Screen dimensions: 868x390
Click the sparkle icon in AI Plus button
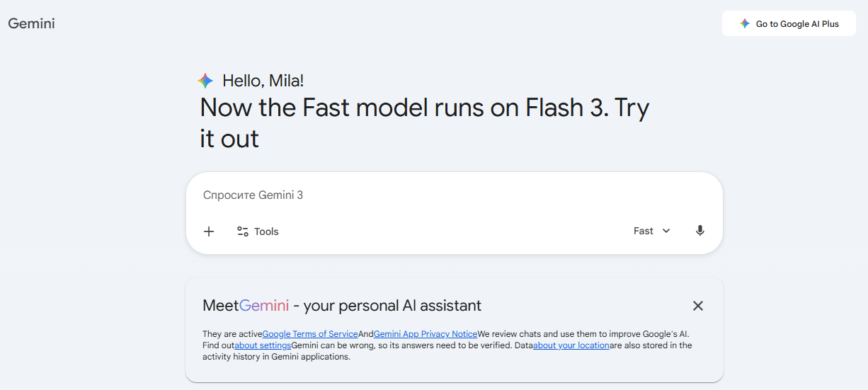pyautogui.click(x=745, y=23)
